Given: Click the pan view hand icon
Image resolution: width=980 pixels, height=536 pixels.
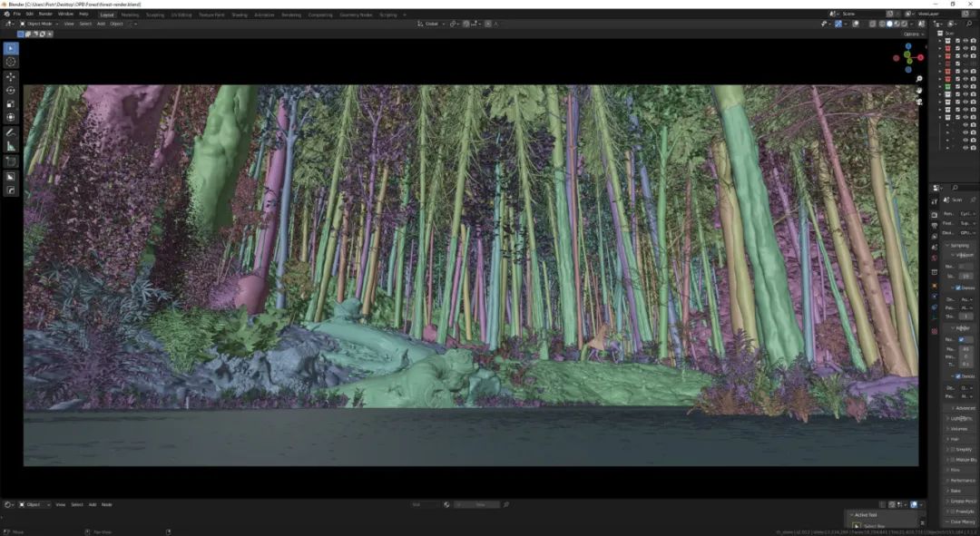Looking at the screenshot, I should pyautogui.click(x=919, y=90).
